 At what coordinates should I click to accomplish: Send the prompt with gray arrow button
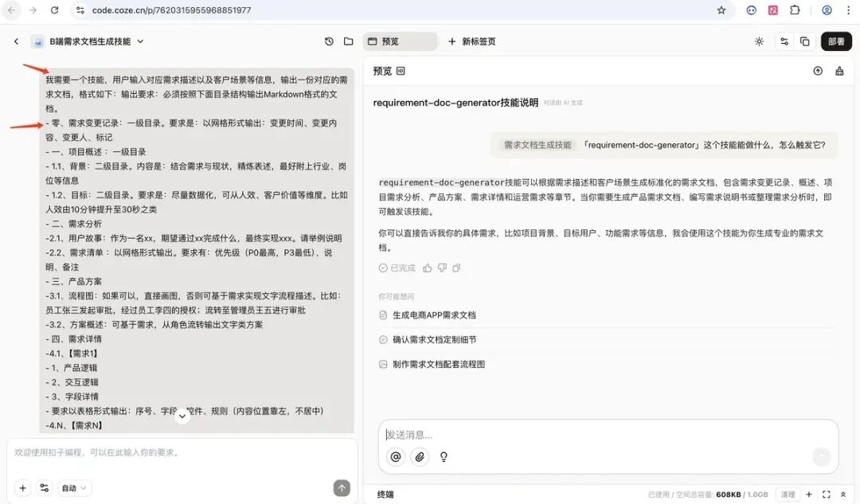pyautogui.click(x=342, y=487)
